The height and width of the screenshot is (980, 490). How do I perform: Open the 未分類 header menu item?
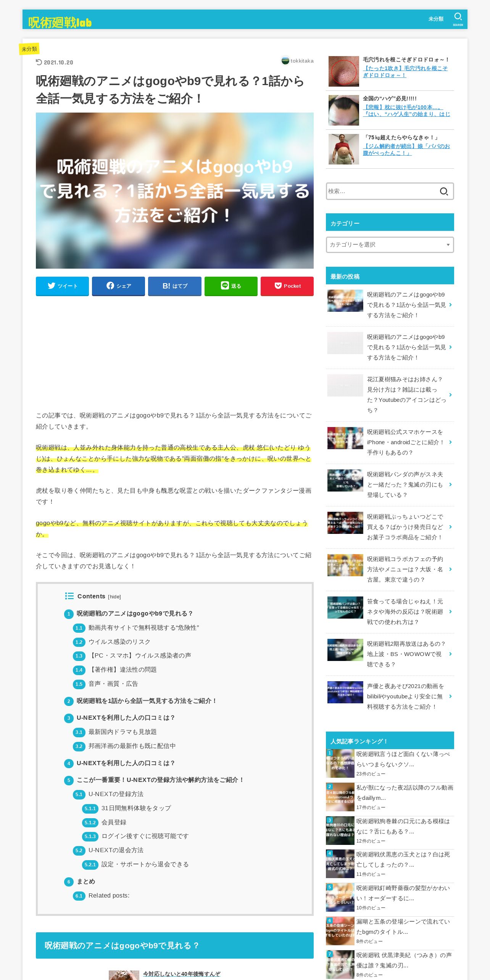[x=436, y=19]
